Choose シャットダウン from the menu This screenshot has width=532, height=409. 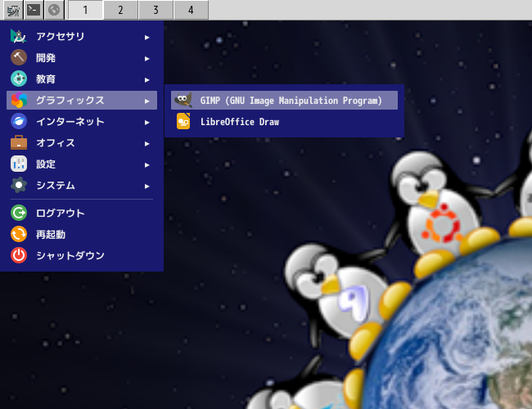click(x=82, y=255)
